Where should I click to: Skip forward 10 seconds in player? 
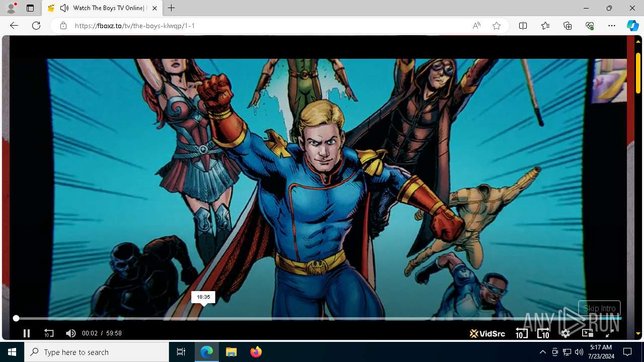(x=543, y=333)
